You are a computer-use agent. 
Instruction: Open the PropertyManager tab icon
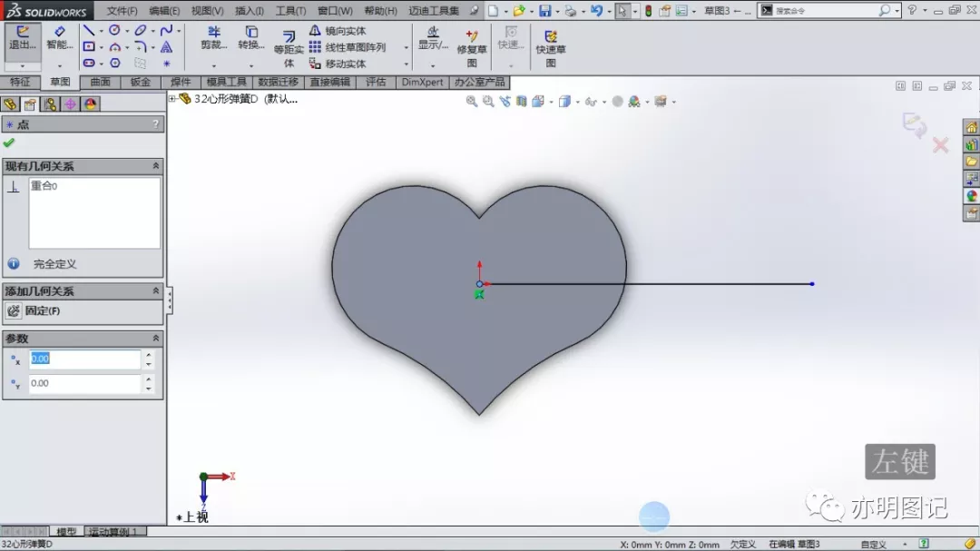coord(30,103)
